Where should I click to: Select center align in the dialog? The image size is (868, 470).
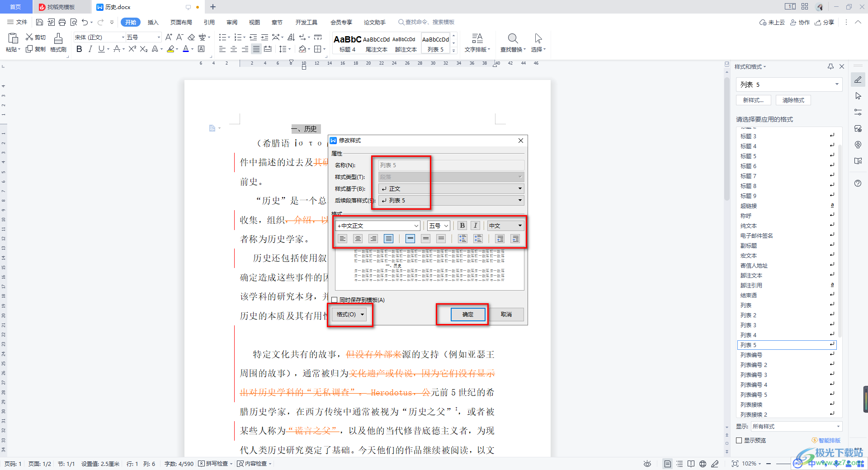click(358, 239)
